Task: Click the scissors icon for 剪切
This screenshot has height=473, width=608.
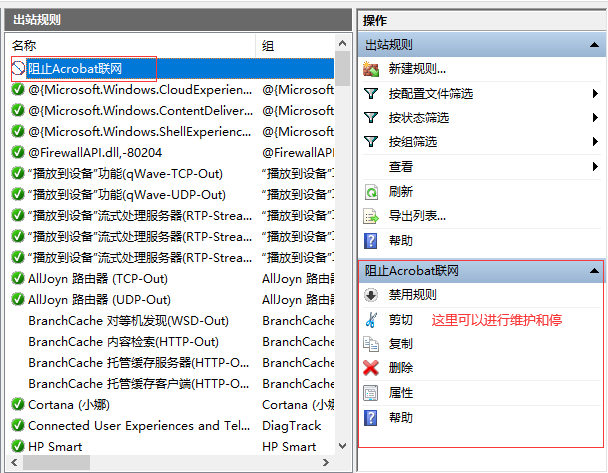Action: point(371,320)
